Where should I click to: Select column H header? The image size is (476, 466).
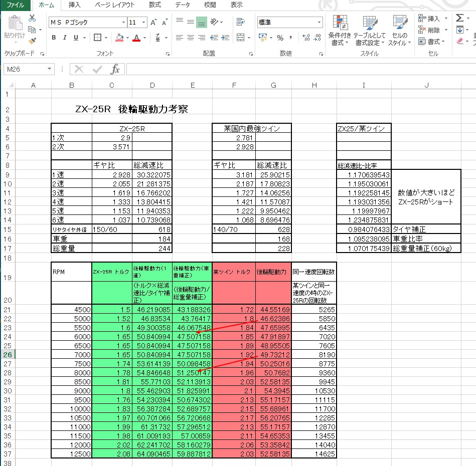314,85
